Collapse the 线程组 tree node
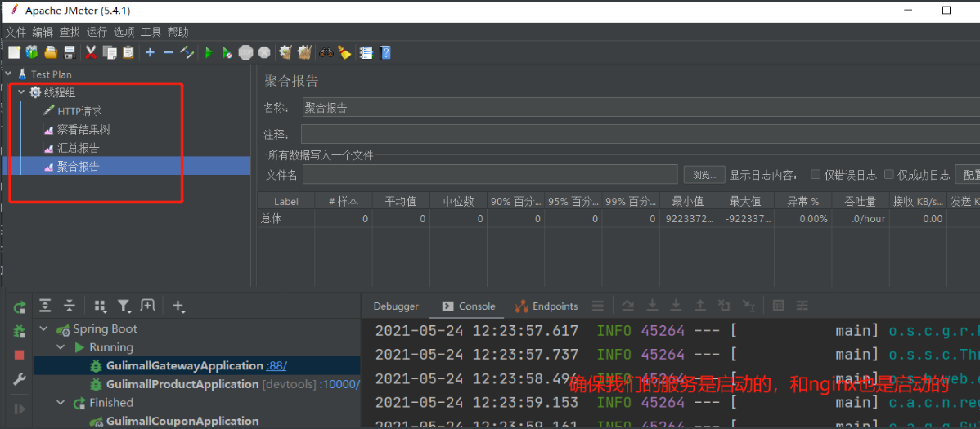 20,92
